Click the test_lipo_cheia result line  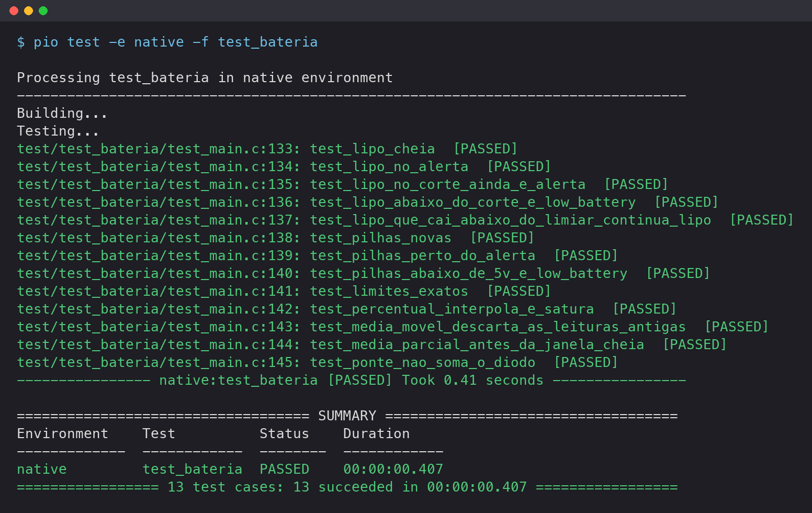267,149
